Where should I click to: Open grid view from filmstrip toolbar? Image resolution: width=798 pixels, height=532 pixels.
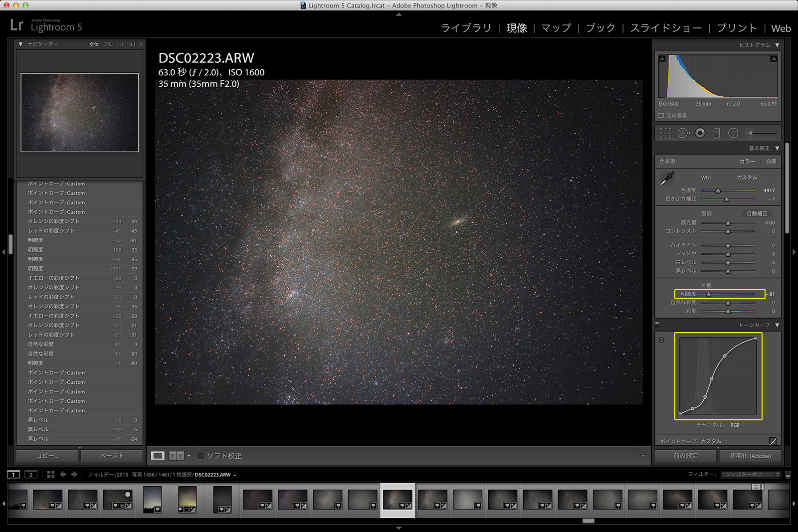point(50,475)
